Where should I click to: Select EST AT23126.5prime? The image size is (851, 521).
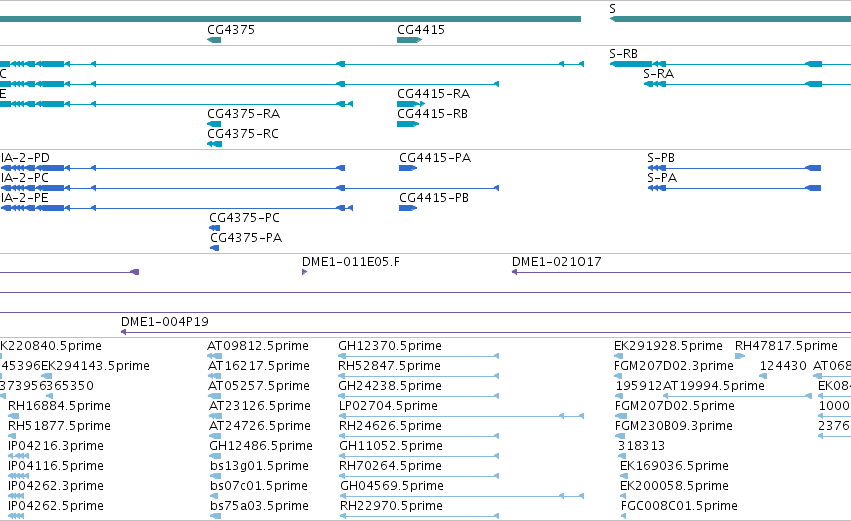(x=259, y=406)
